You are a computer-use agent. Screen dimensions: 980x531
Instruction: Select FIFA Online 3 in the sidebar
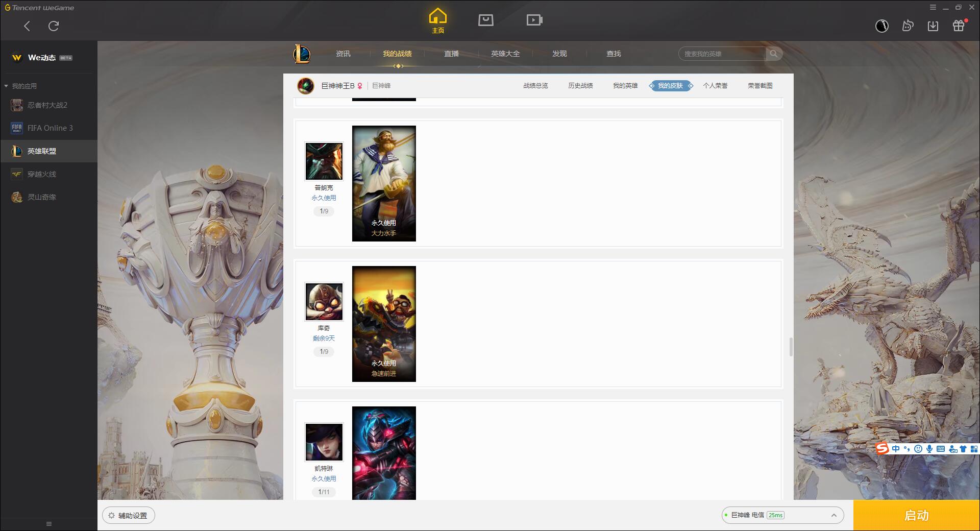click(48, 128)
